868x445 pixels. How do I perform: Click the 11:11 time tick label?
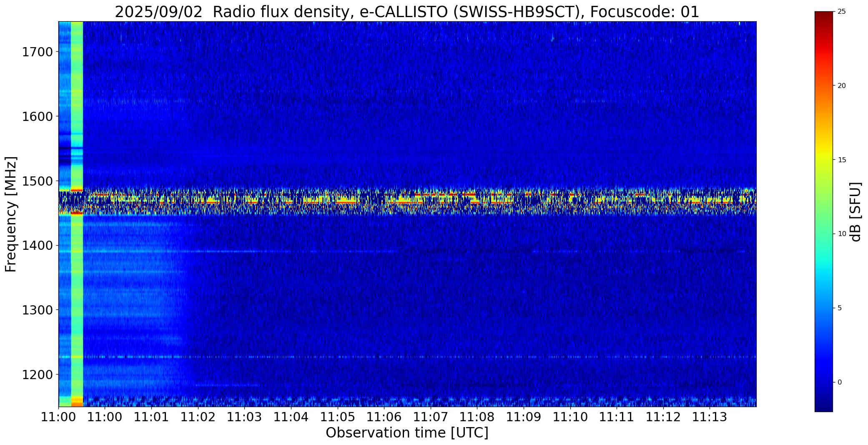click(x=616, y=417)
